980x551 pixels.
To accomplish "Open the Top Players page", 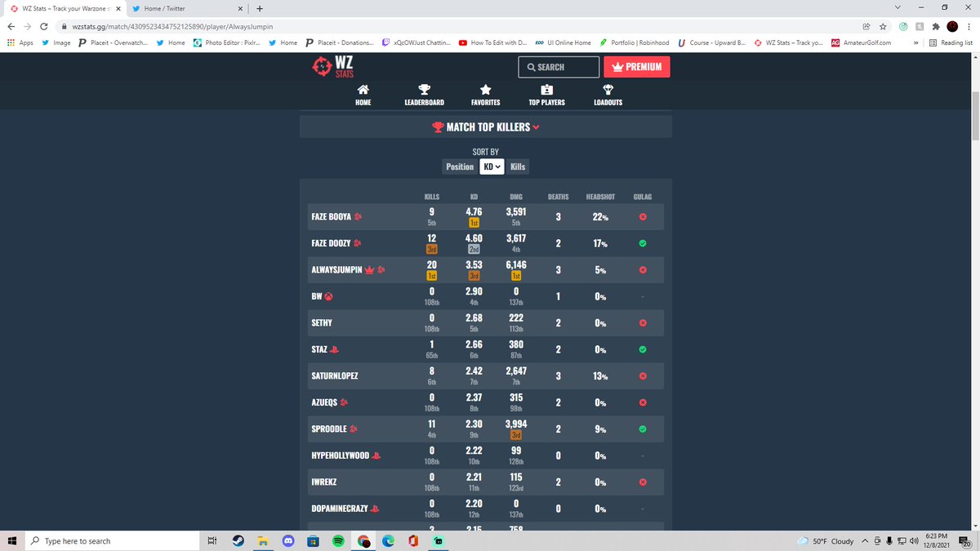I will (546, 96).
